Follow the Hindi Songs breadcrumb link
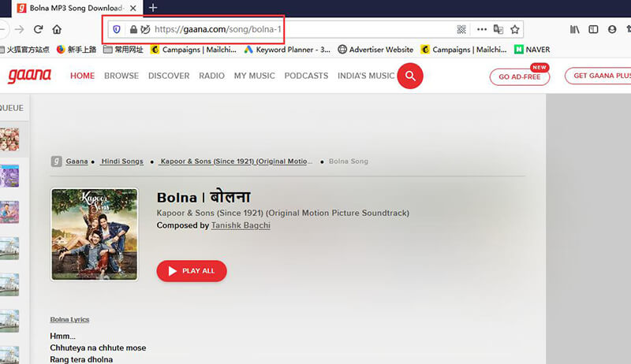 click(122, 161)
